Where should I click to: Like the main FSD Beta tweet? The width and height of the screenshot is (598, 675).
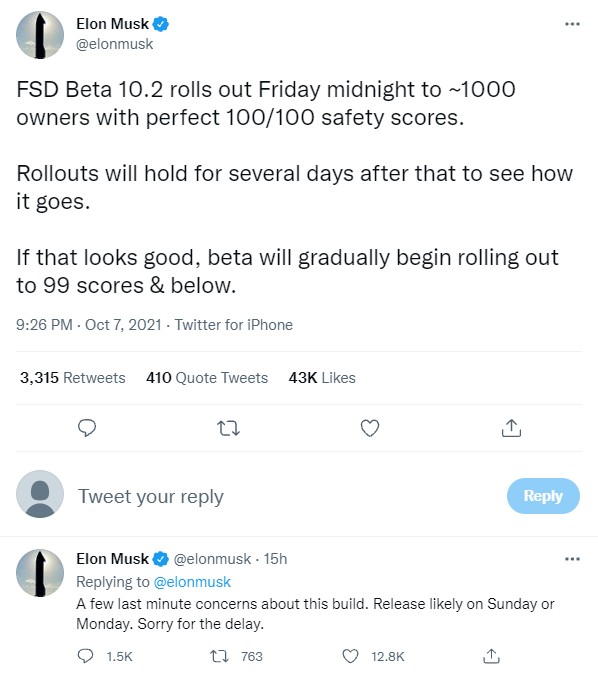[370, 428]
